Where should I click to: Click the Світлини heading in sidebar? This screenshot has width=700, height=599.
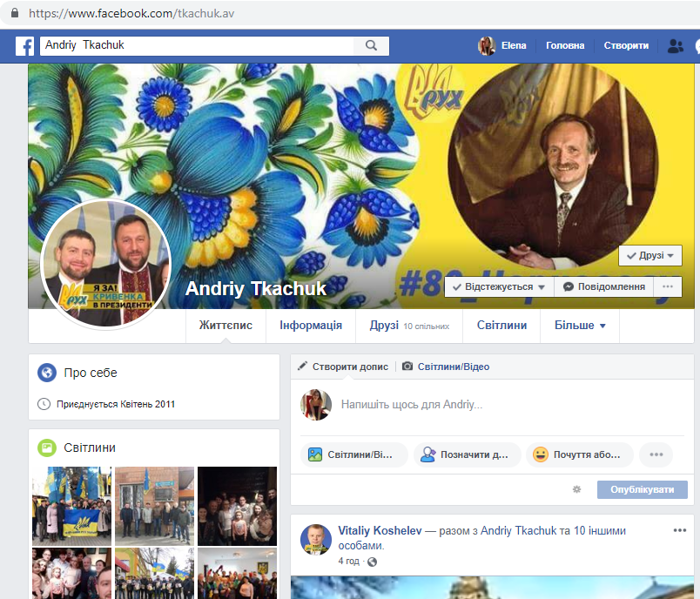(x=90, y=448)
